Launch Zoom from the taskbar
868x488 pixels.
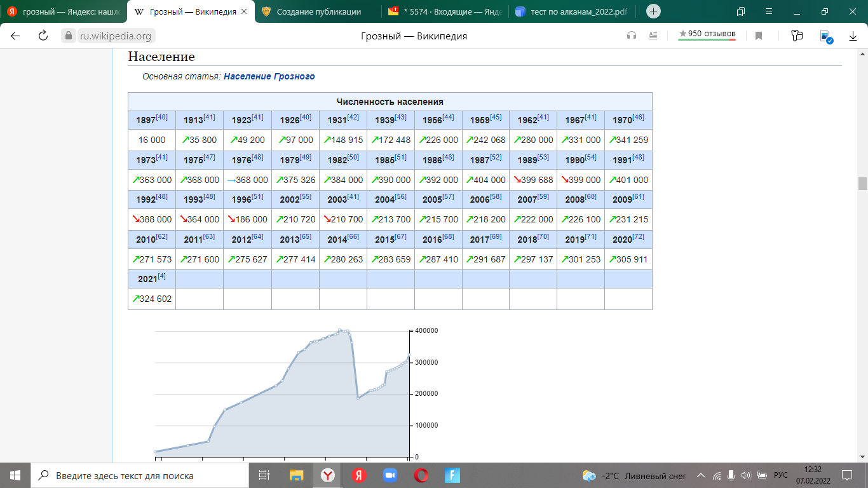click(390, 475)
